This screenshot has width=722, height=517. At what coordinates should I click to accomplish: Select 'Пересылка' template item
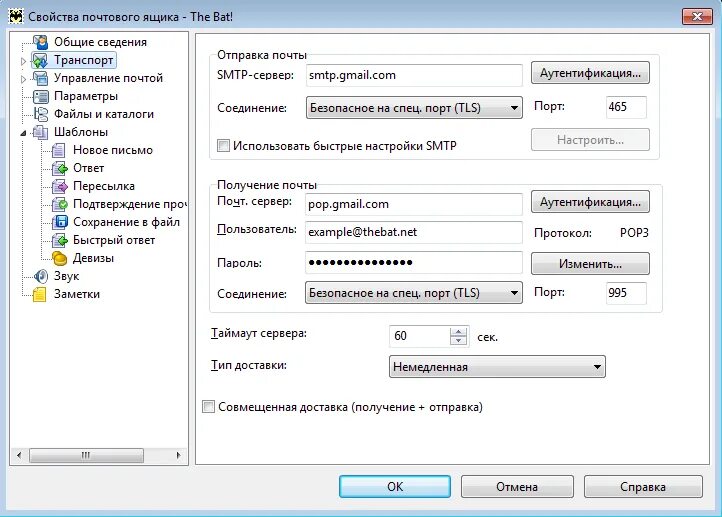point(104,186)
